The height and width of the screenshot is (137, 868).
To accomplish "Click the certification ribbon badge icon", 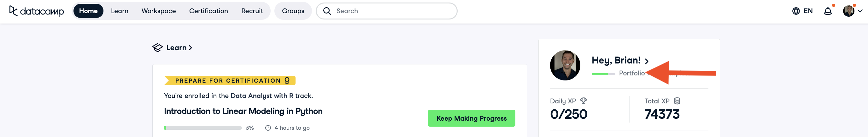I will 287,80.
